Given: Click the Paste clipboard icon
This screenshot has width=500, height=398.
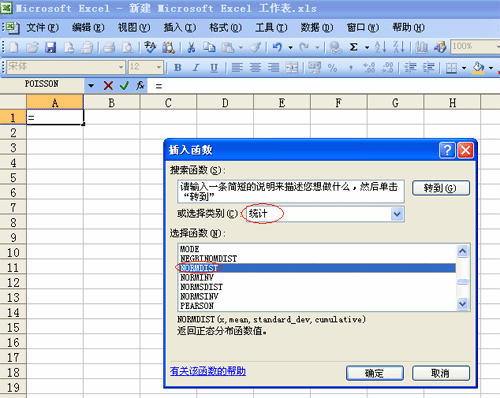Looking at the screenshot, I should click(228, 47).
